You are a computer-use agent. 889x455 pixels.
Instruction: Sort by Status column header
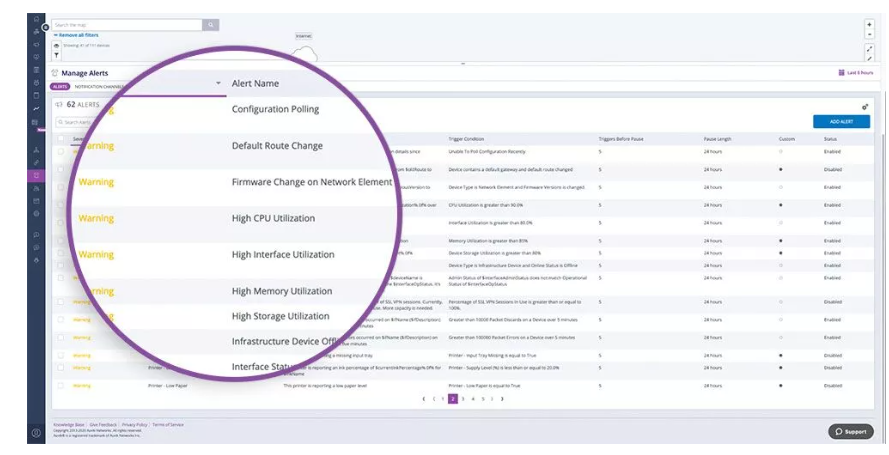pyautogui.click(x=830, y=139)
